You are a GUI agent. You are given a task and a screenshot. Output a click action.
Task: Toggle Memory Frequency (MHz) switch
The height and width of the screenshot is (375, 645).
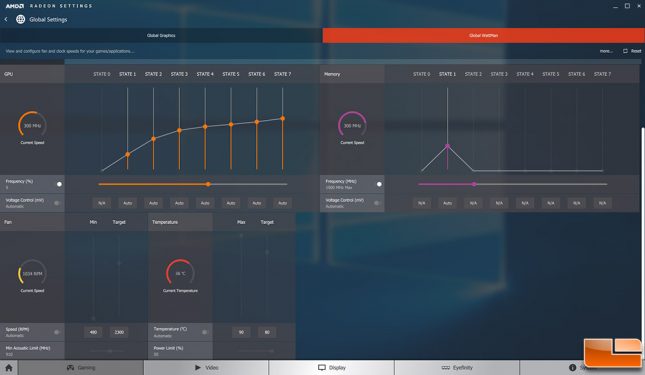[x=379, y=184]
